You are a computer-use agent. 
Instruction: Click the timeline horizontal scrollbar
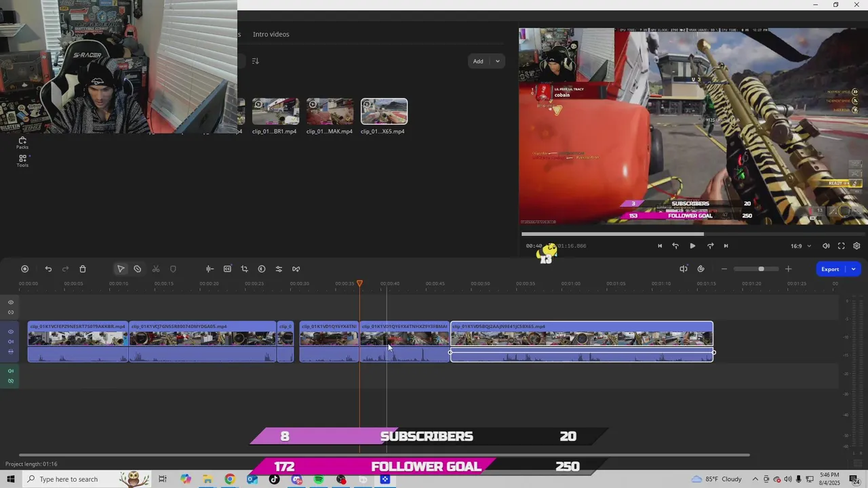pos(384,455)
